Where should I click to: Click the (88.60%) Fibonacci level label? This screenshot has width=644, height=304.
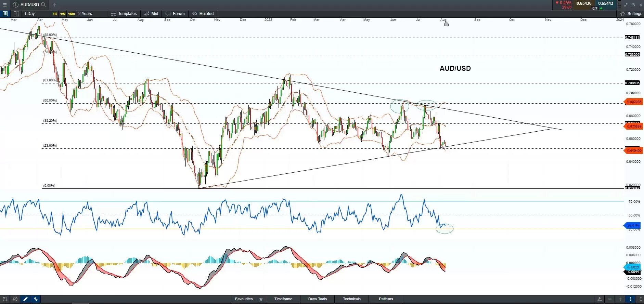tap(50, 35)
